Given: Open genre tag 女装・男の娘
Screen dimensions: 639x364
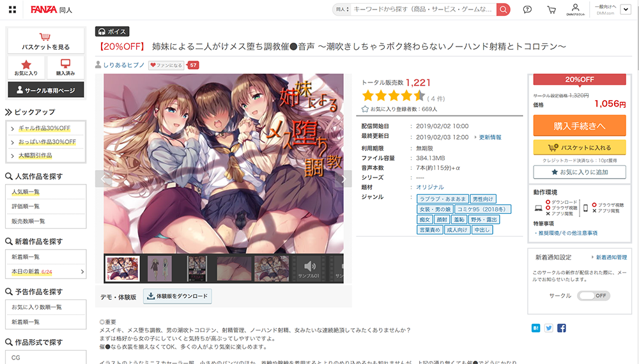Looking at the screenshot, I should [x=435, y=209].
